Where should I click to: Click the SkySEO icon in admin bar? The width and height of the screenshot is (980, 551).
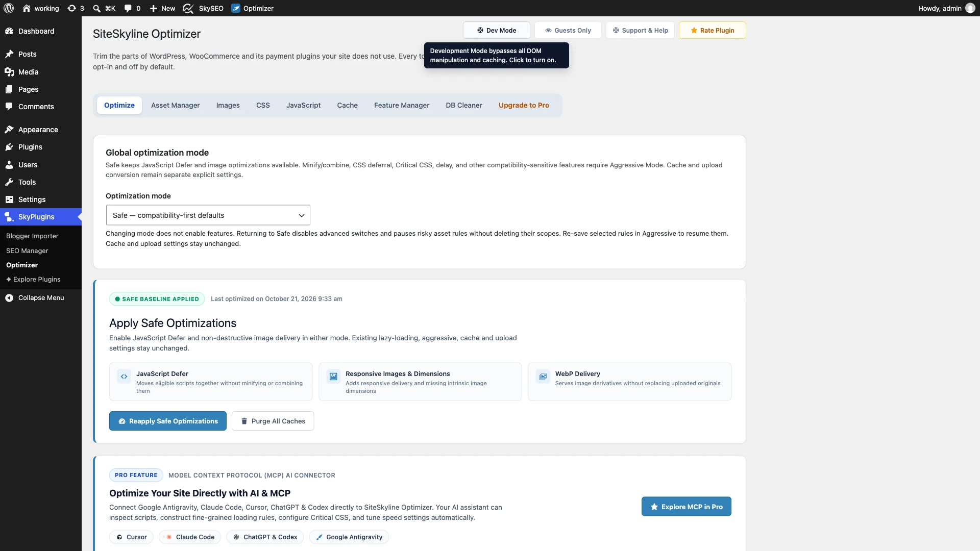click(x=188, y=8)
